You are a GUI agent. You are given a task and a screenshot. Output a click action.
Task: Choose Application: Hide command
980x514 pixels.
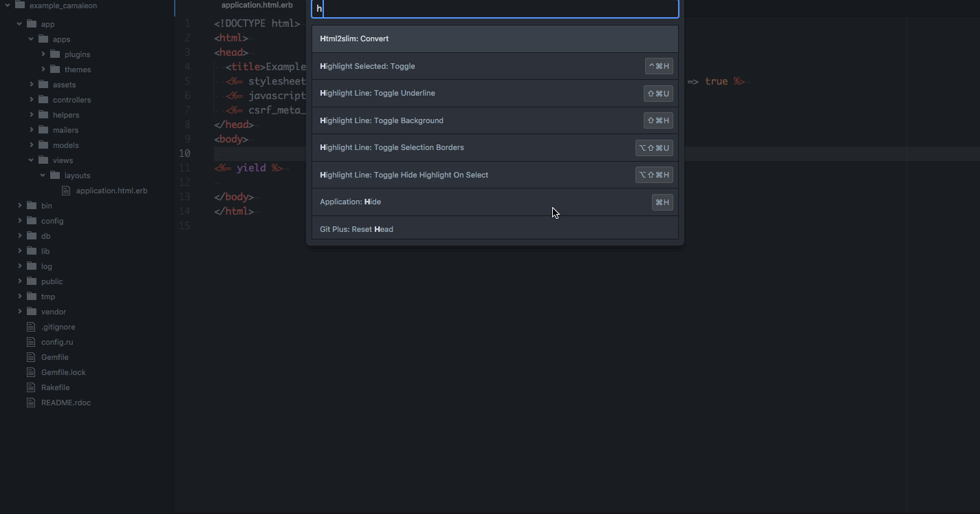click(495, 202)
